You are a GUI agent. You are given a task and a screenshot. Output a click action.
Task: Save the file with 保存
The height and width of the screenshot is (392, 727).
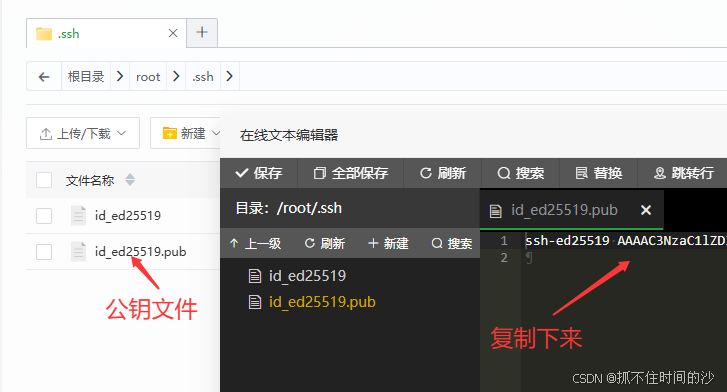(x=259, y=173)
